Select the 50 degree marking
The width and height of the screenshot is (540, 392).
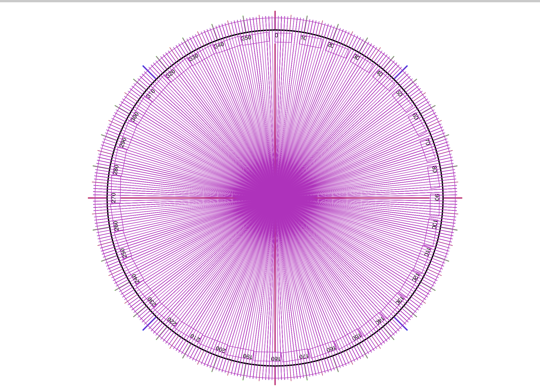tap(399, 94)
